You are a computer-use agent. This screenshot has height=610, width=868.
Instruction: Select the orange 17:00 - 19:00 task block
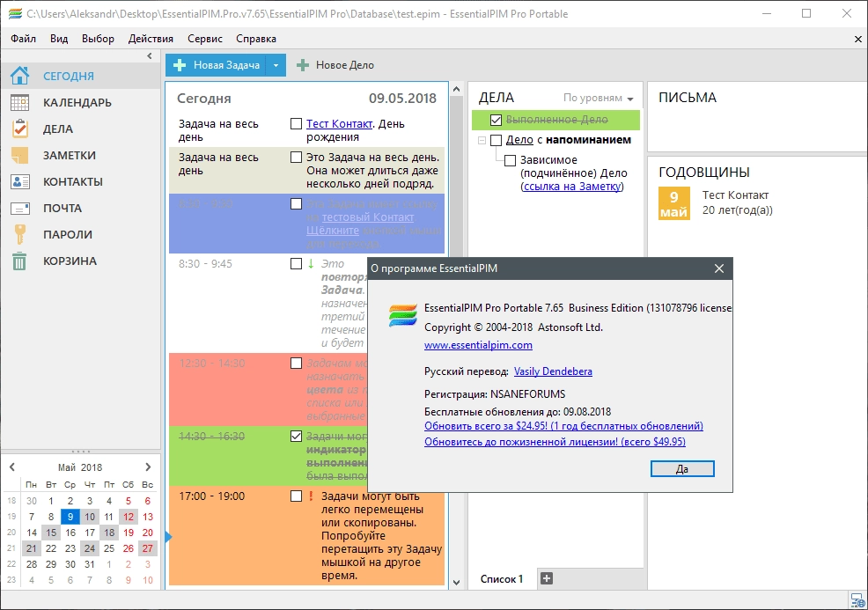[x=306, y=535]
